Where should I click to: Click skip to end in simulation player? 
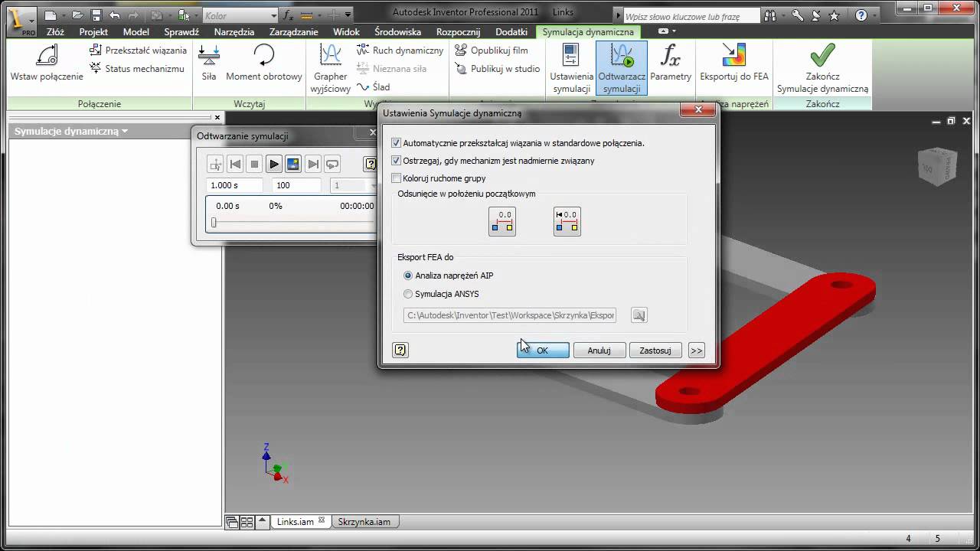(313, 164)
